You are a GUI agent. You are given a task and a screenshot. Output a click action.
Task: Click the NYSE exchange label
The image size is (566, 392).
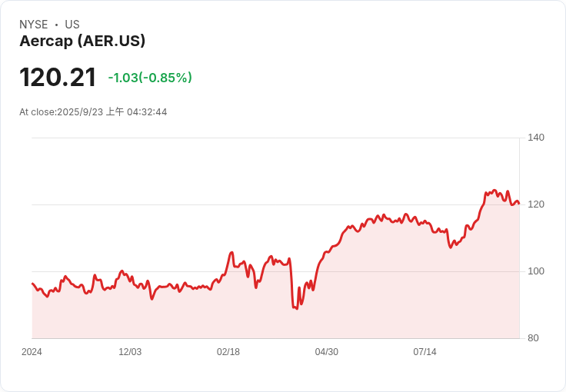pos(33,25)
